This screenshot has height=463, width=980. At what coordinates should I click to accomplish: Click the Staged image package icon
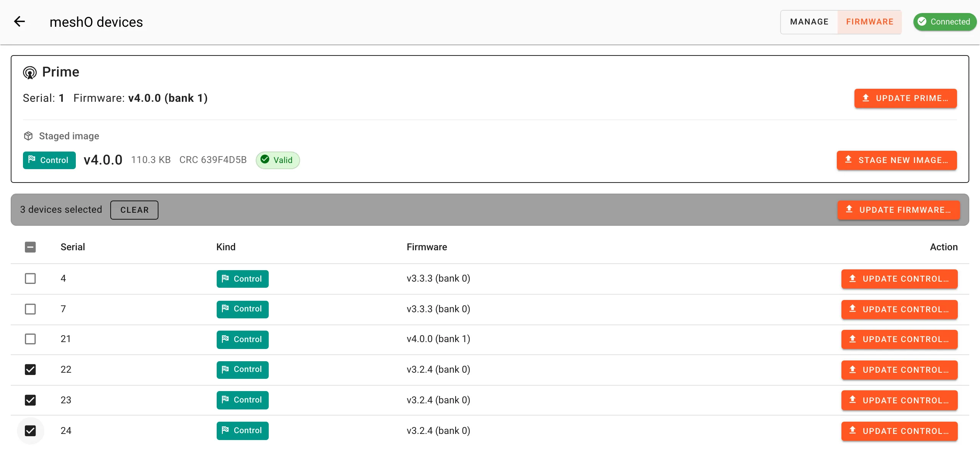[28, 136]
